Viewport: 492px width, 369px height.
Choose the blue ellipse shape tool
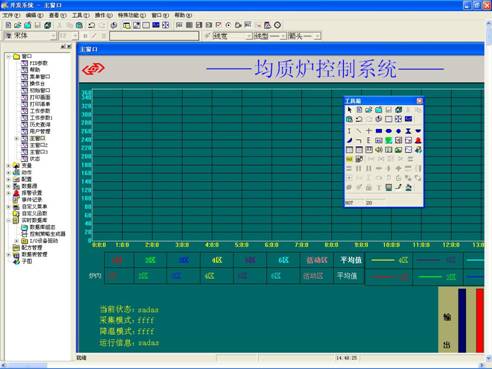coord(388,131)
